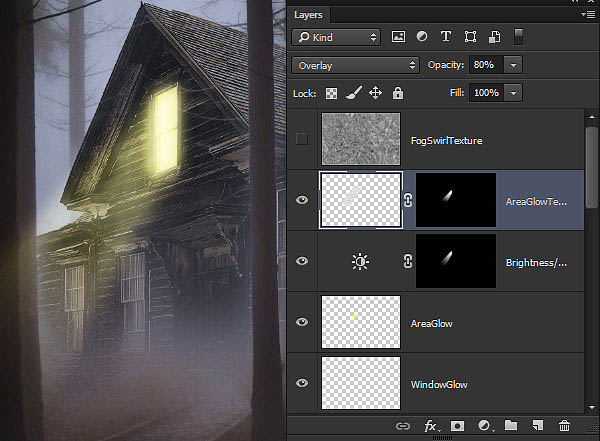Open the layer style fx menu

click(x=431, y=426)
